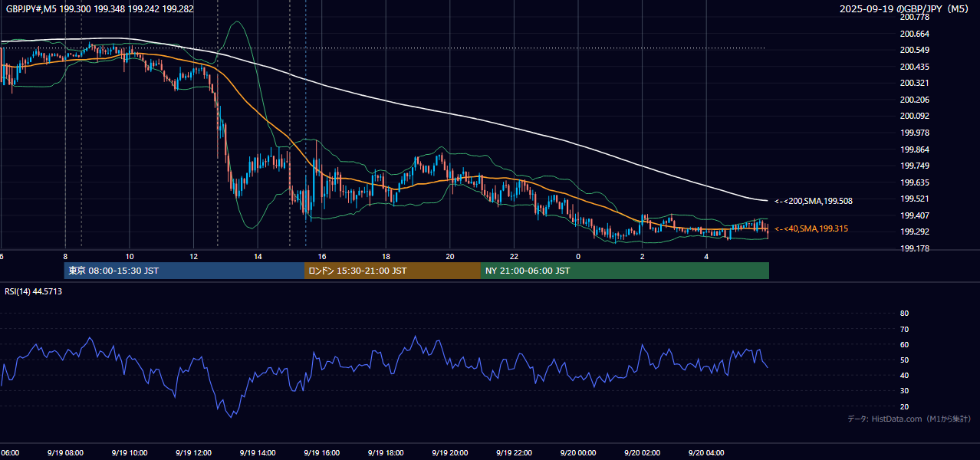Screen dimensions: 980x460
Task: Click the bottom time label 9/19 12:00
Action: point(193,452)
